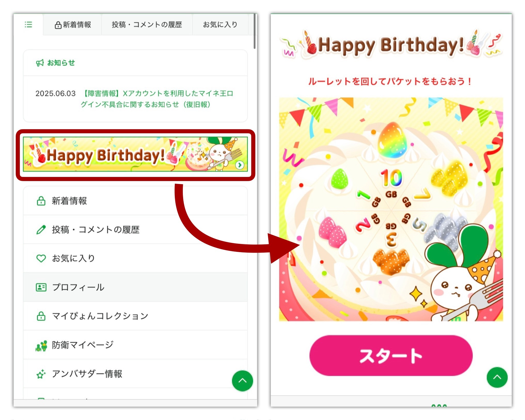Viewport: 525px width, 420px height.
Task: Click the left page vertical scrollbar
Action: point(255,31)
